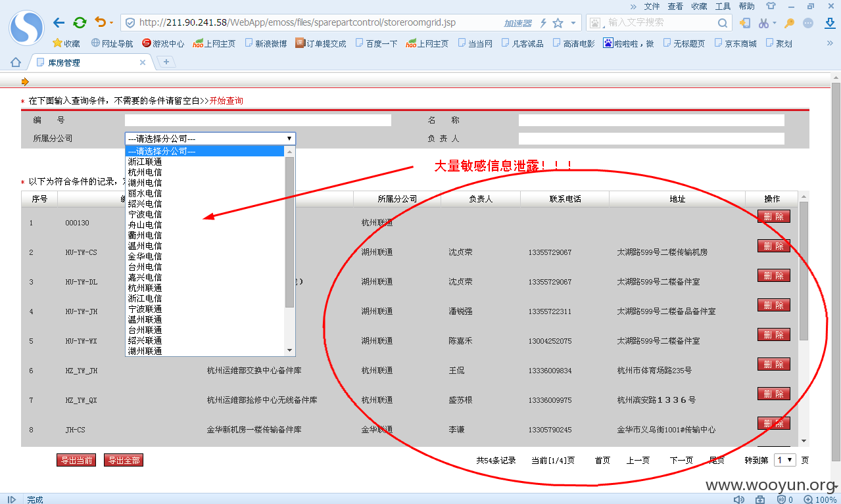Viewport: 841px width, 504px height.
Task: Open the 工具 menu
Action: 723,6
